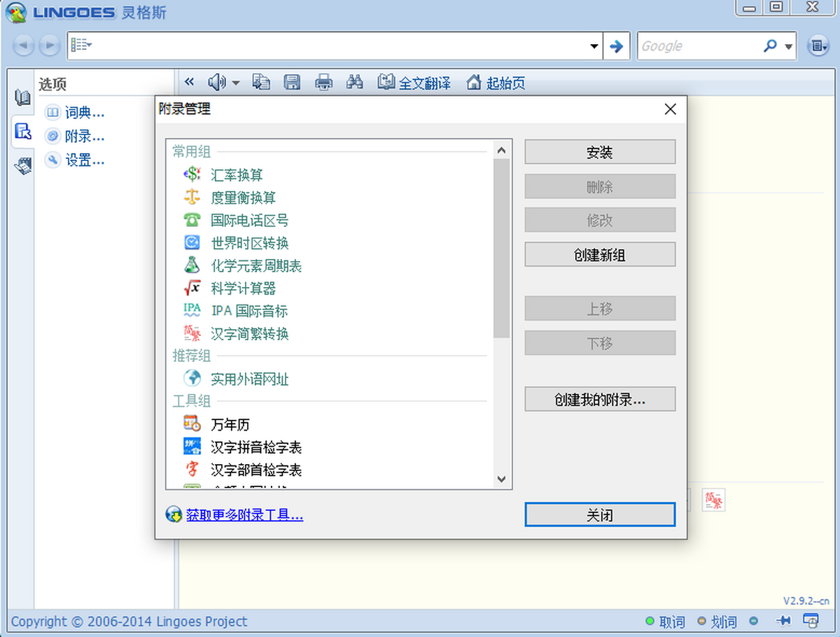The height and width of the screenshot is (637, 840).
Task: Click the download globe icon beside 获取更多附录工具
Action: click(173, 515)
